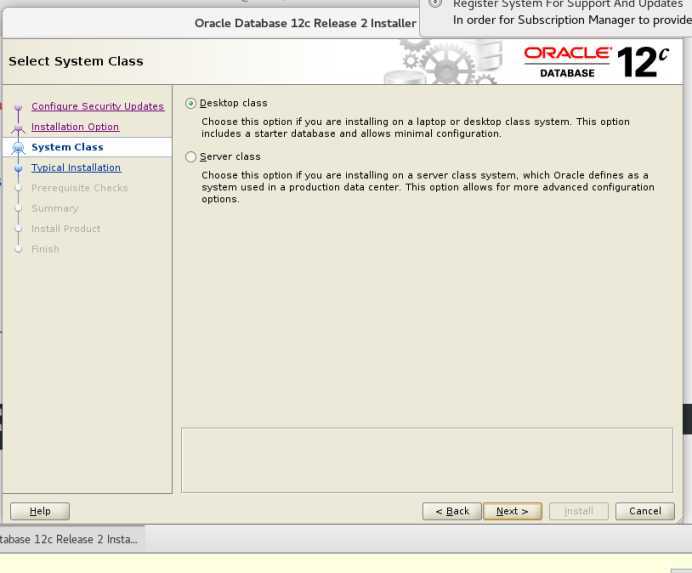Click the step bullet beside Typical Installation

(x=19, y=168)
